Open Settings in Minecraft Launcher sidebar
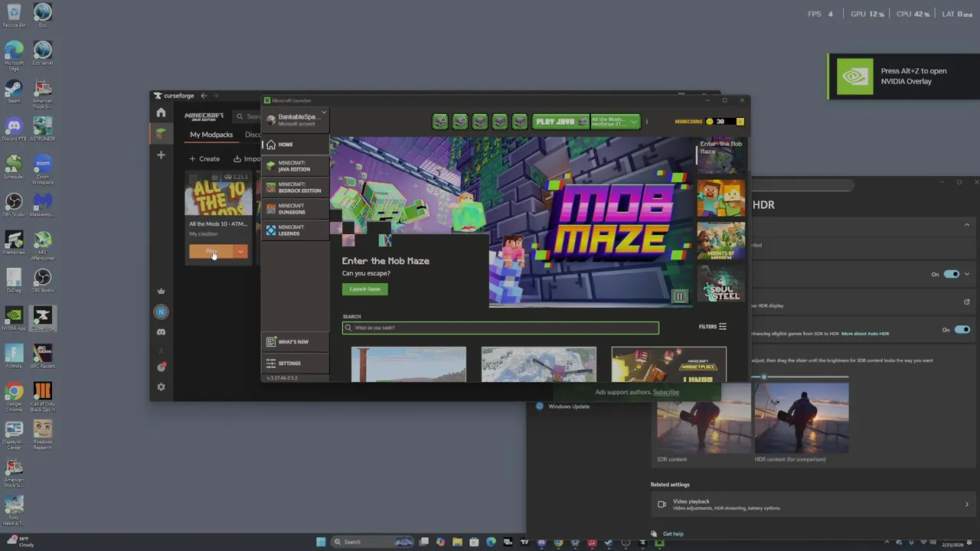Viewport: 980px width, 551px height. pyautogui.click(x=296, y=363)
